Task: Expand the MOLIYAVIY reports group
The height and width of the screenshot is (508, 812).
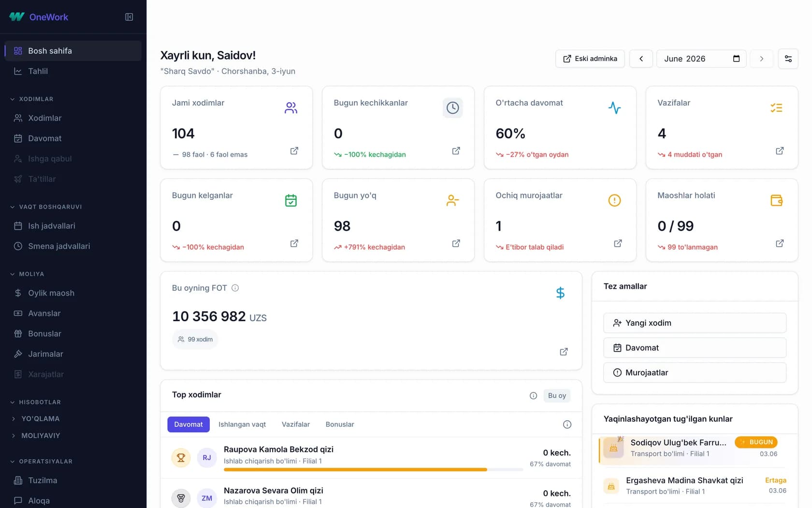Action: (35, 436)
